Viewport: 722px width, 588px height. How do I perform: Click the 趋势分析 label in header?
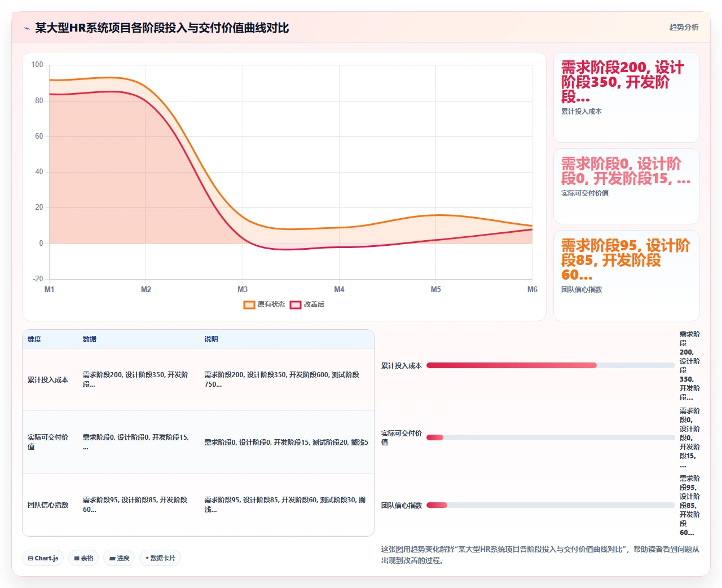tap(684, 27)
